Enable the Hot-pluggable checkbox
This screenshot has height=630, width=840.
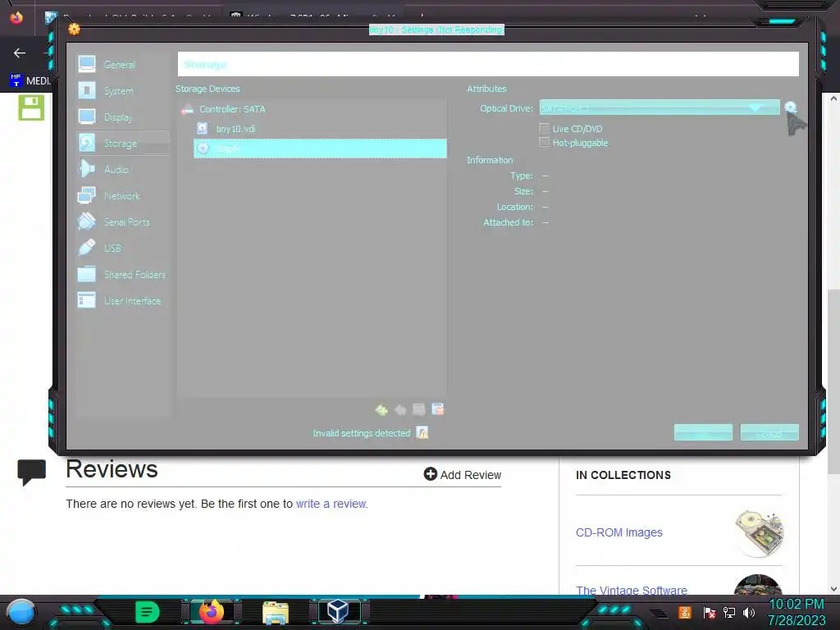click(x=545, y=143)
